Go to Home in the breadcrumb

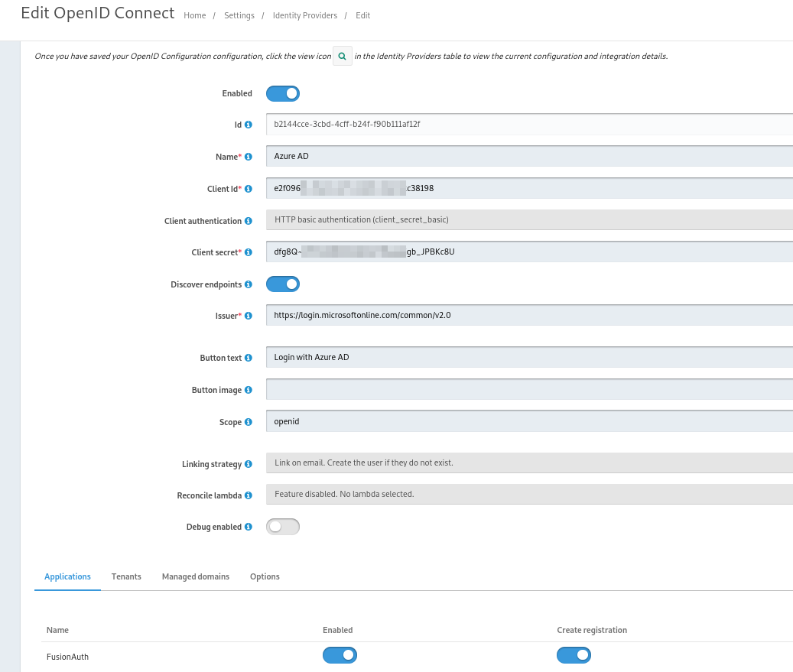tap(195, 16)
